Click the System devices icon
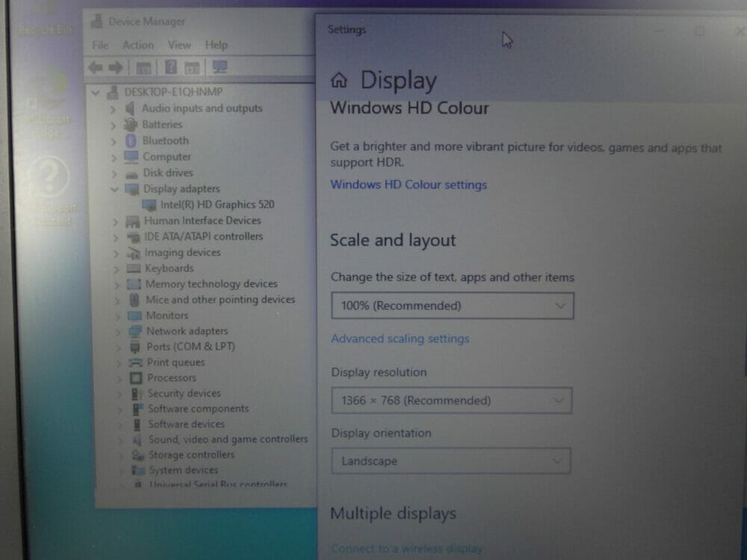This screenshot has height=560, width=747. pos(138,470)
